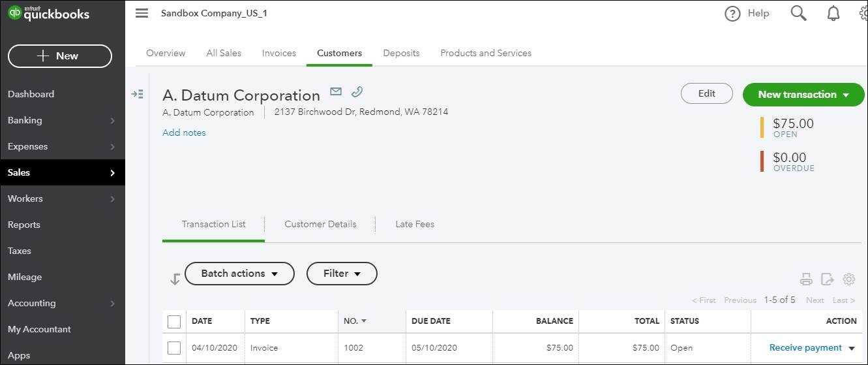Tick the select-all checkbox in table header
868x365 pixels.
click(174, 321)
